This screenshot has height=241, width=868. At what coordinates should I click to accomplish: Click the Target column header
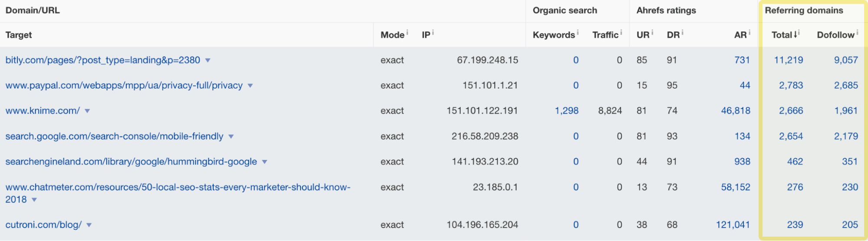click(19, 35)
